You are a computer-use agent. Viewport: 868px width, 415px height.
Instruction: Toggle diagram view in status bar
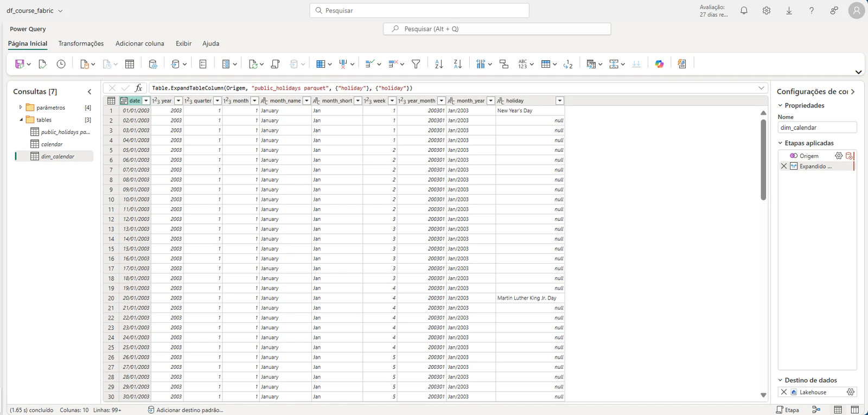816,410
